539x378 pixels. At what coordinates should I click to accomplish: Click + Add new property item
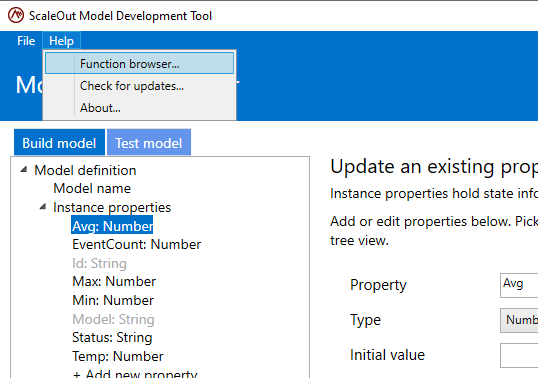pos(135,373)
